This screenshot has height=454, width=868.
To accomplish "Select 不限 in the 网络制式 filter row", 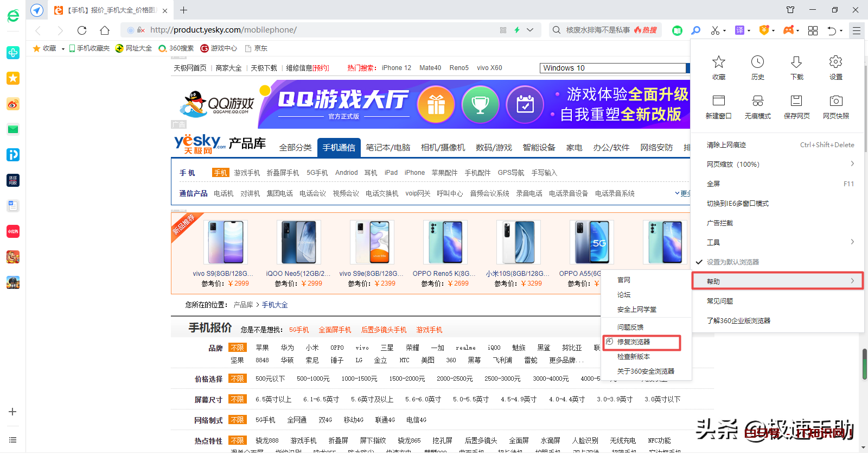I will click(237, 420).
